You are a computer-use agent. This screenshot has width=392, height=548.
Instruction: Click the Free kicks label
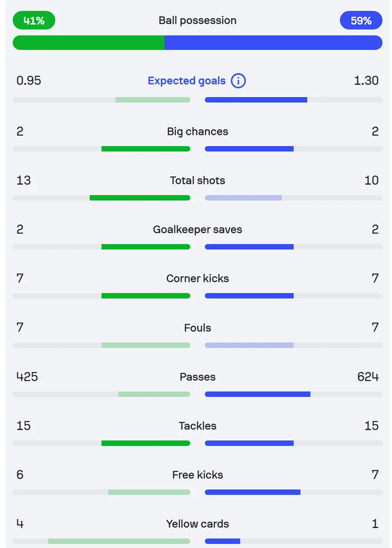click(198, 475)
